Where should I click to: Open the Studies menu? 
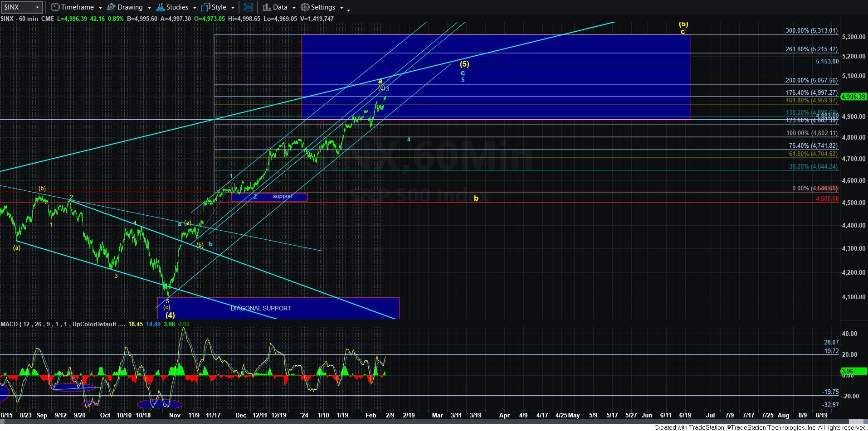click(176, 7)
